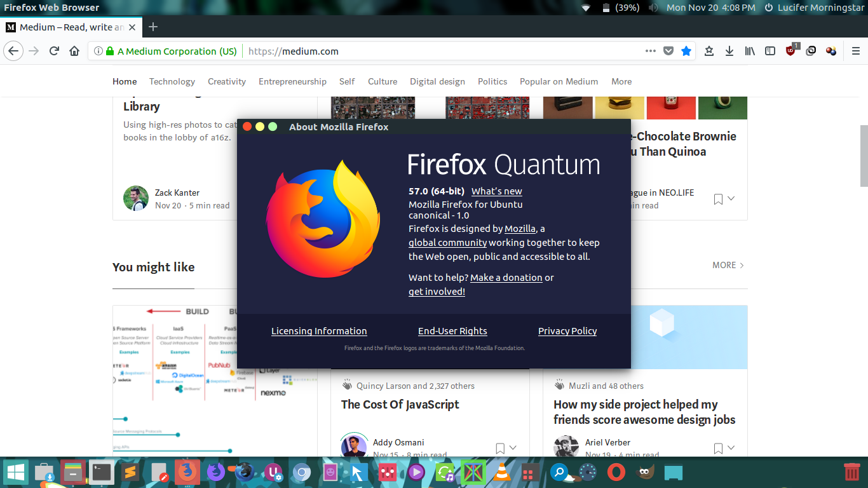Go back with the back arrow button
868x488 pixels.
(x=13, y=51)
